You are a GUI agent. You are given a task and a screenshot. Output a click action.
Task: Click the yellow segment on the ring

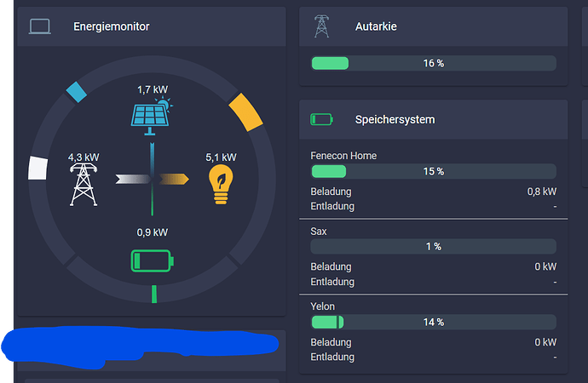pyautogui.click(x=245, y=112)
